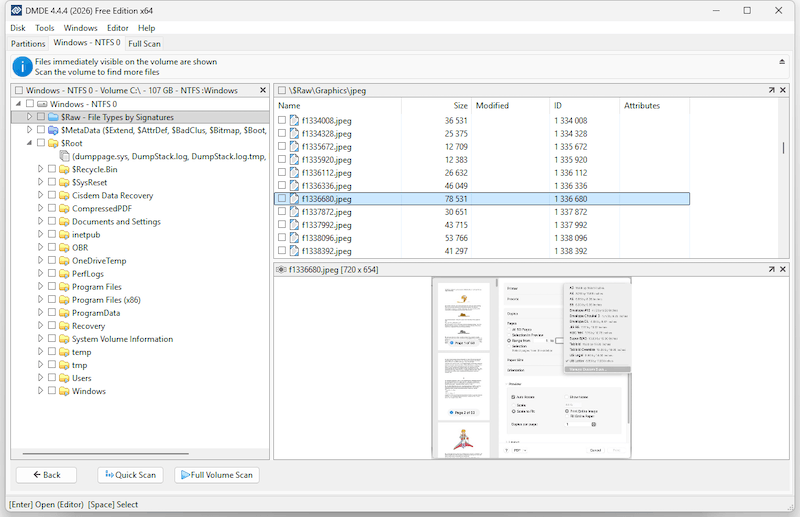Open the Editor menu
Viewport: 800px width, 517px height.
point(117,28)
